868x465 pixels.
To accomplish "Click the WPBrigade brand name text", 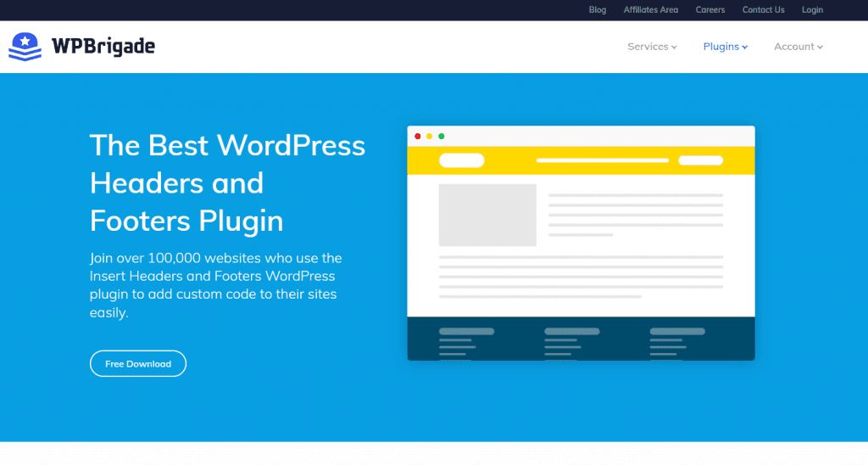I will click(x=103, y=47).
